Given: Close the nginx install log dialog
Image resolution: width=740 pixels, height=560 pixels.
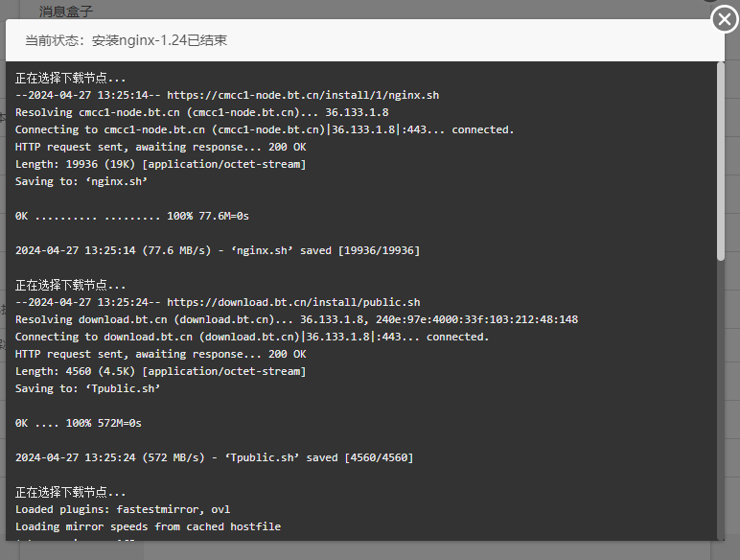Looking at the screenshot, I should (x=725, y=19).
